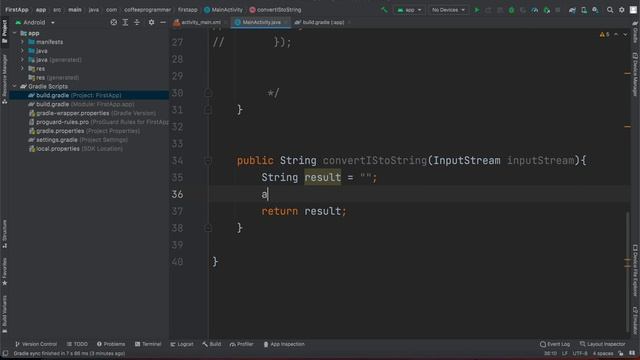640x360 pixels.
Task: Open the TODO tool window
Action: [x=78, y=344]
